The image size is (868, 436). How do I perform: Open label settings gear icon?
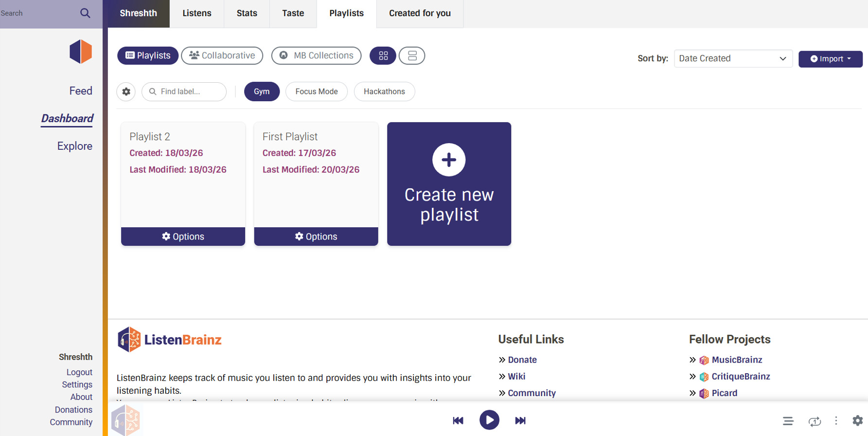(x=126, y=91)
